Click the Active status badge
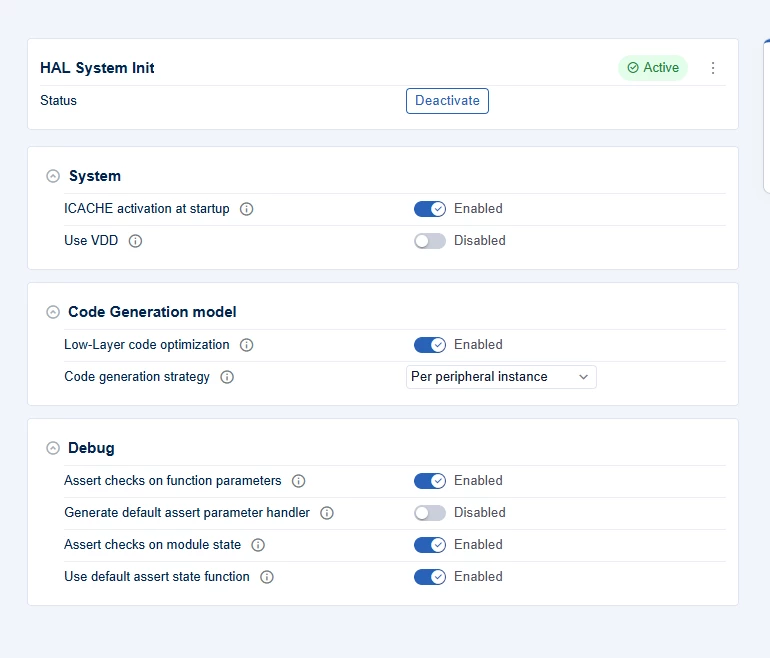The height and width of the screenshot is (658, 770). (653, 68)
